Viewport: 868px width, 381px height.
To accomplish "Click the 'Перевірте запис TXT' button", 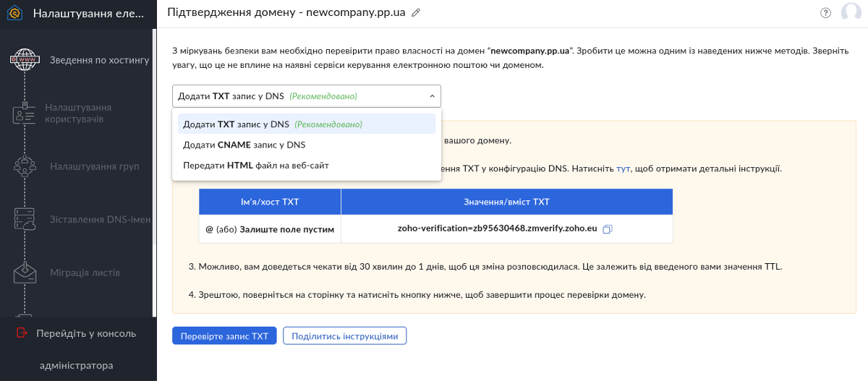I will click(x=224, y=336).
